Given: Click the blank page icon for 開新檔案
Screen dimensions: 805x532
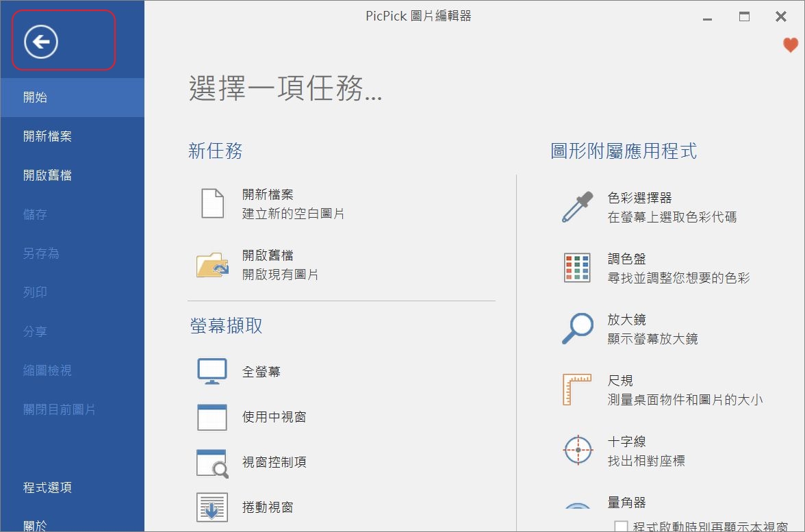Looking at the screenshot, I should click(x=212, y=203).
